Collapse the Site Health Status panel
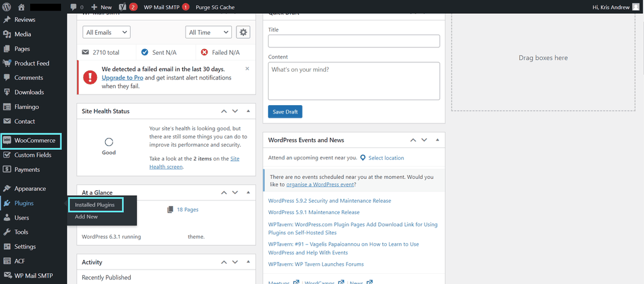The image size is (644, 284). pos(248,111)
